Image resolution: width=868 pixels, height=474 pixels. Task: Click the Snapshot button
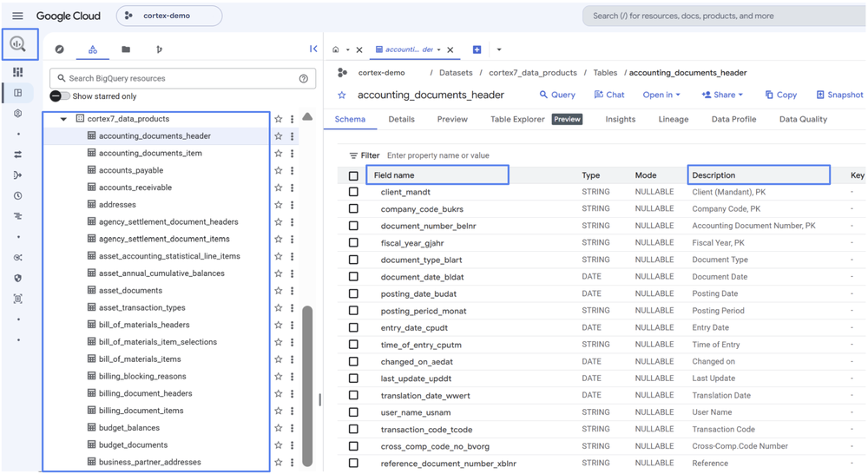point(839,95)
